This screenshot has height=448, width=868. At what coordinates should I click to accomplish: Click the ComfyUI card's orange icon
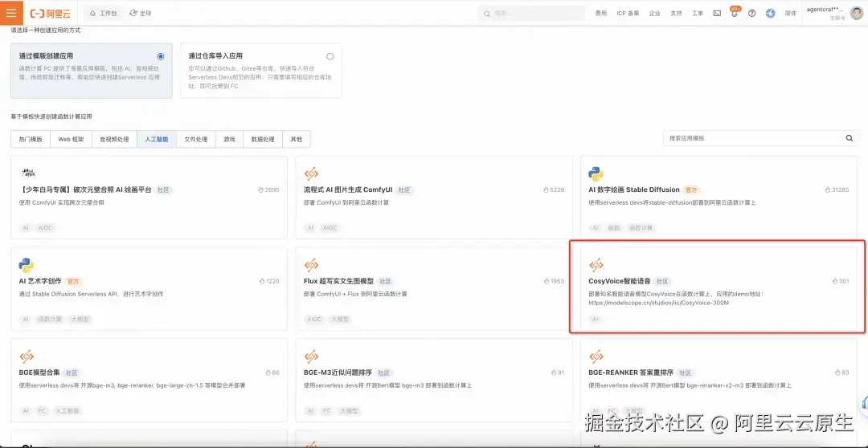311,173
